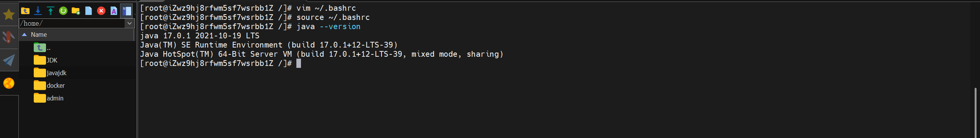Toggle follow terminal folder button
Viewport: 980px width, 138px height.
pos(127,11)
